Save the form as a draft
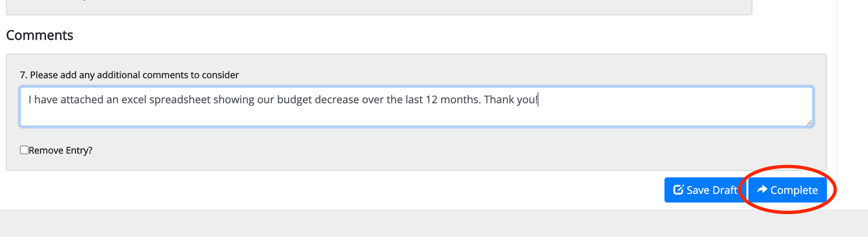This screenshot has width=868, height=237. pyautogui.click(x=705, y=190)
